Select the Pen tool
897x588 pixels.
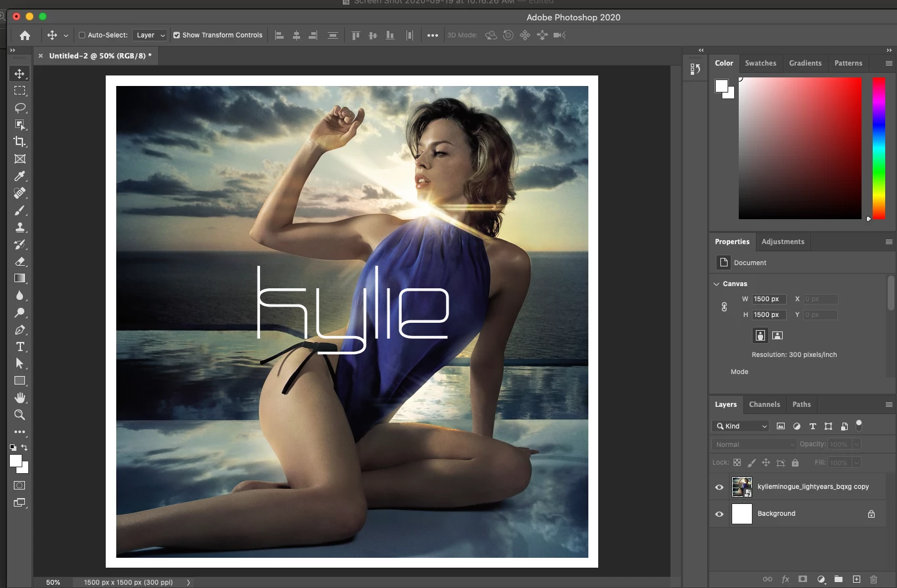pyautogui.click(x=20, y=329)
